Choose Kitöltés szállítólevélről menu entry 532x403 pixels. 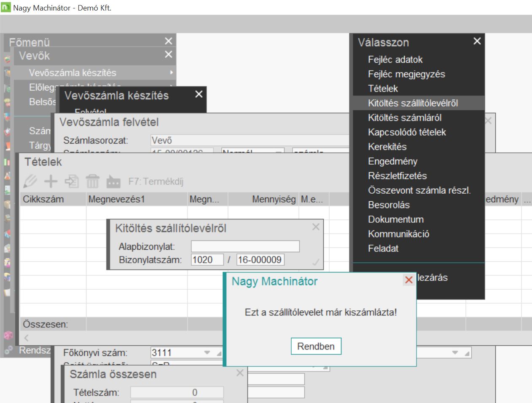pos(413,103)
